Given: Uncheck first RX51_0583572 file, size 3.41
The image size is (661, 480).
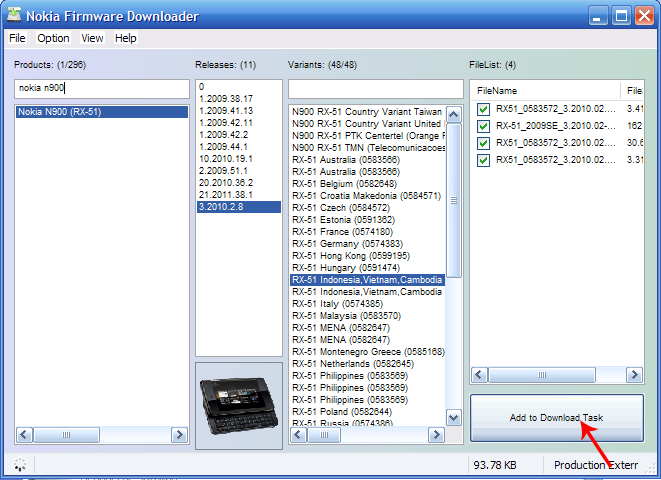Looking at the screenshot, I should 483,110.
